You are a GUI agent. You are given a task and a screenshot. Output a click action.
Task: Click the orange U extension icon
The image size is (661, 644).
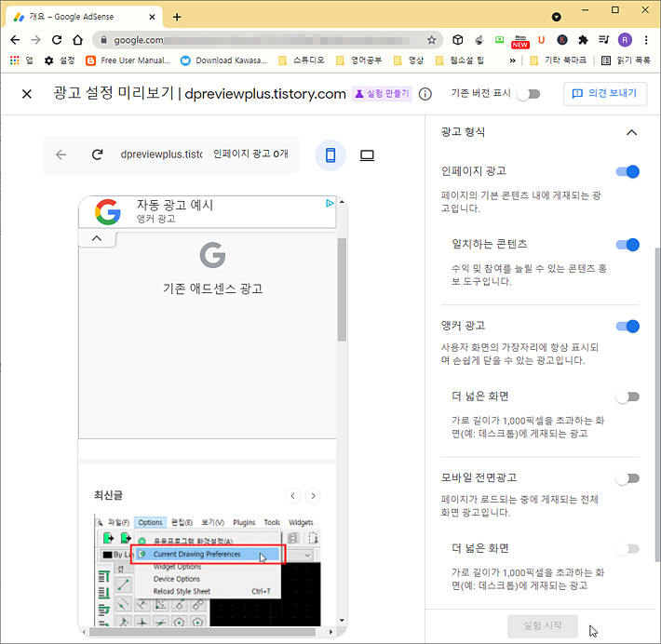point(541,40)
